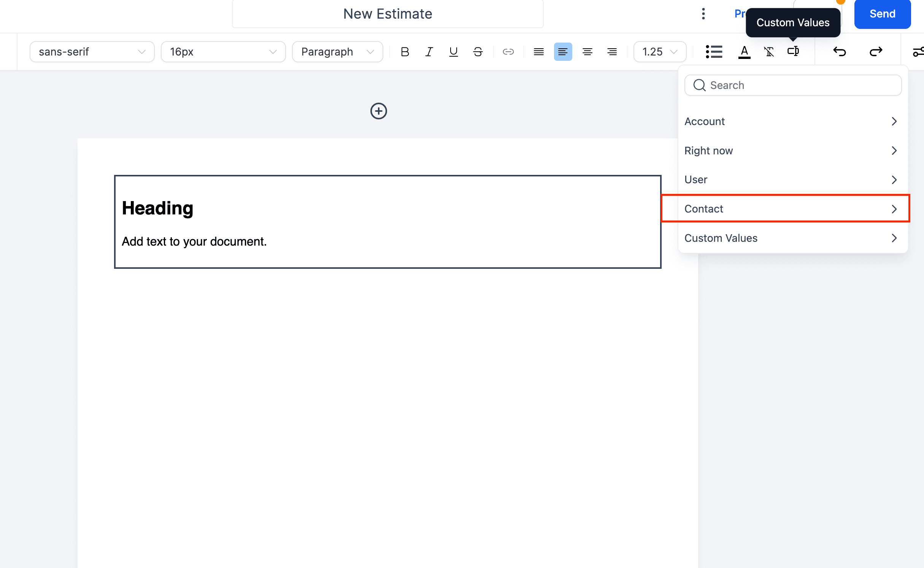Image resolution: width=924 pixels, height=568 pixels.
Task: Toggle underline formatting
Action: [x=453, y=52]
